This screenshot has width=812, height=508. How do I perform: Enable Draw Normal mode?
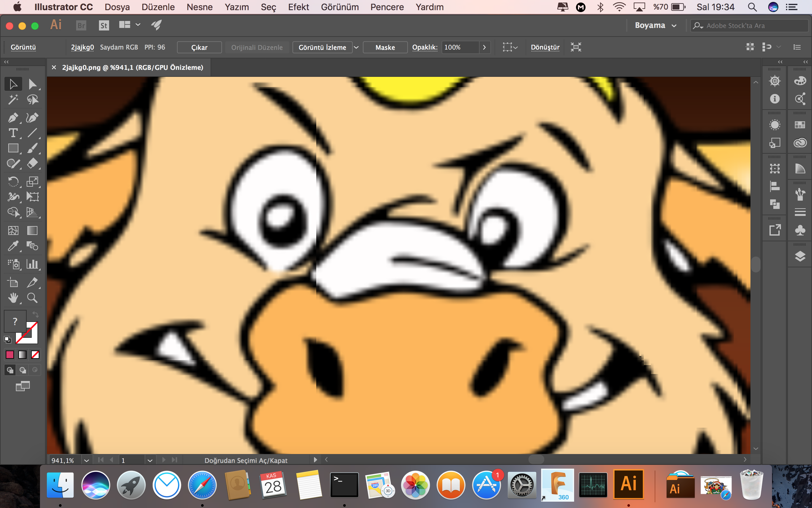click(x=10, y=370)
